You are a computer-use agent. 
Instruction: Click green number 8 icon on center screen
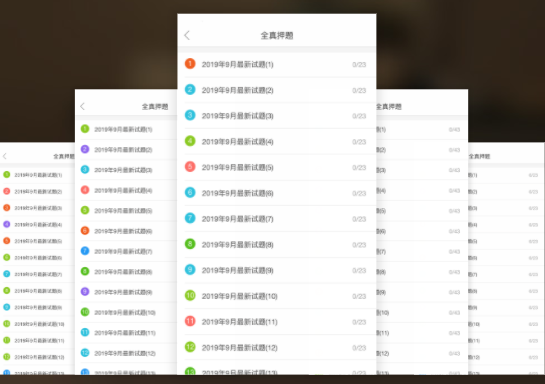click(190, 244)
